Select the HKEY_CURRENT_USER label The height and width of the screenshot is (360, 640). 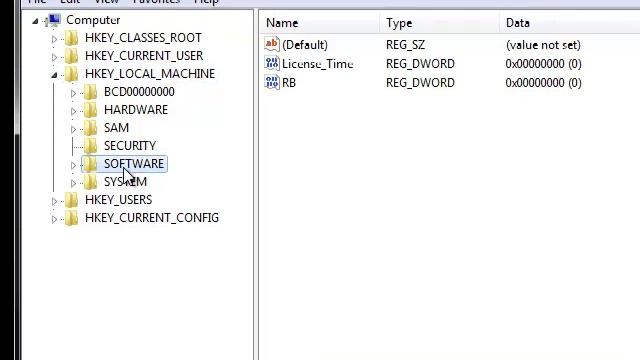144,56
